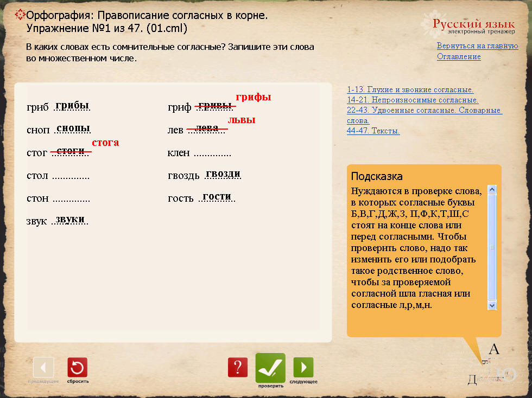Open section '44-47. Тексты'

coord(373,131)
